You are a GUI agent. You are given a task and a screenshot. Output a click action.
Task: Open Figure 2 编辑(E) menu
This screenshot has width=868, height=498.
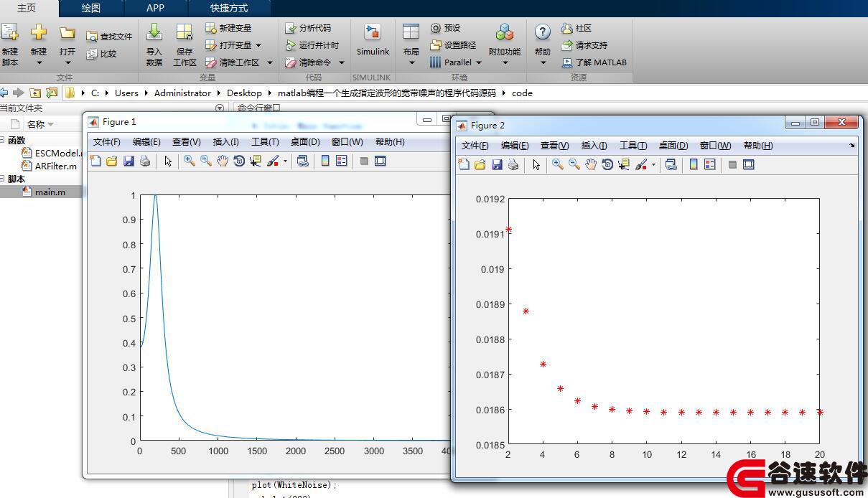tap(515, 146)
